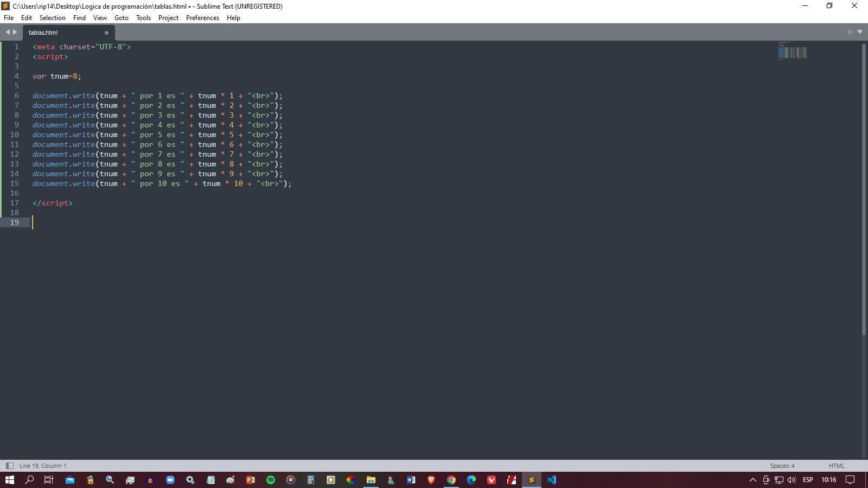Go to next tab with right arrow
This screenshot has width=868, height=488.
tap(15, 32)
